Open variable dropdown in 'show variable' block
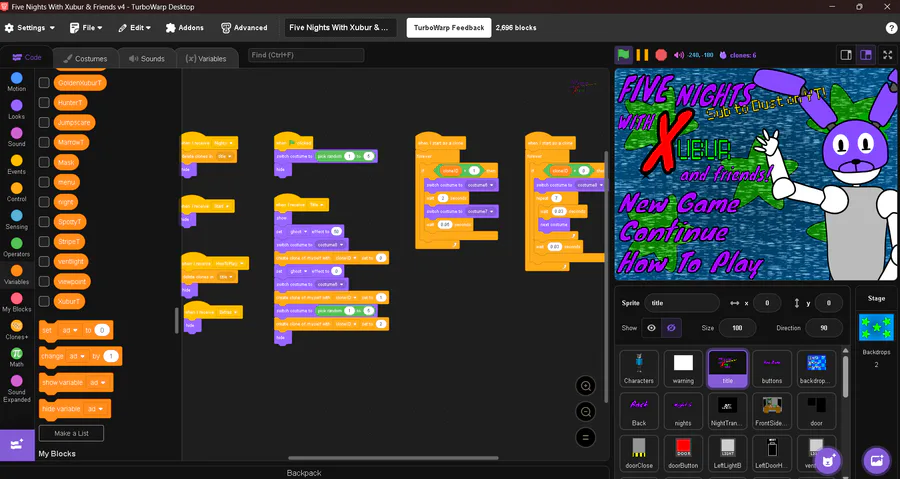This screenshot has width=900, height=479. point(96,383)
